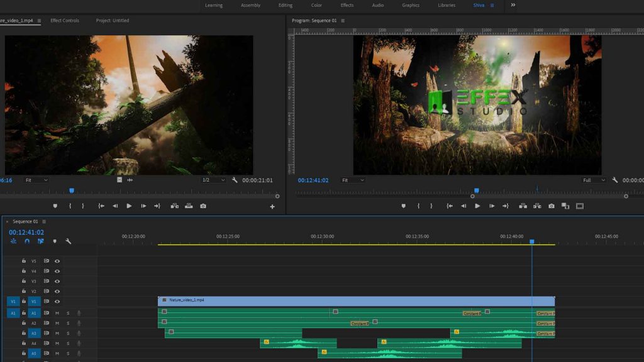Play the clip in the Source monitor

pos(129,206)
